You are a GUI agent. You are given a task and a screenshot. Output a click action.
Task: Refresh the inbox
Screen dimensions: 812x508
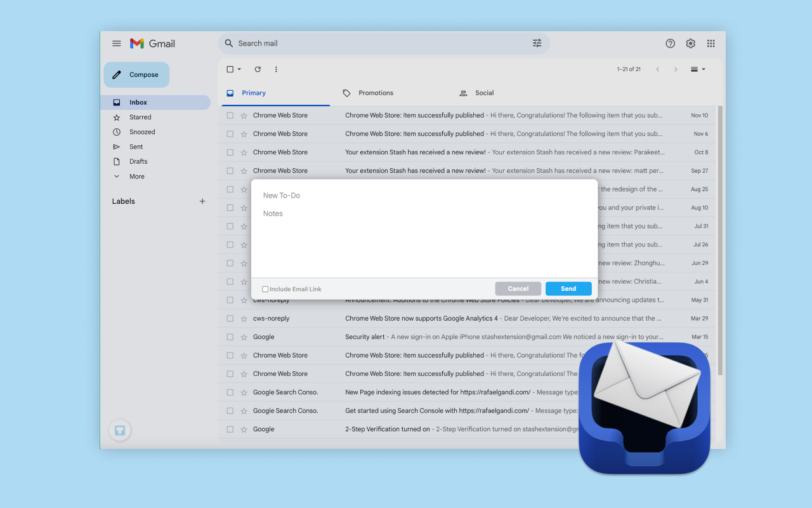pos(258,69)
